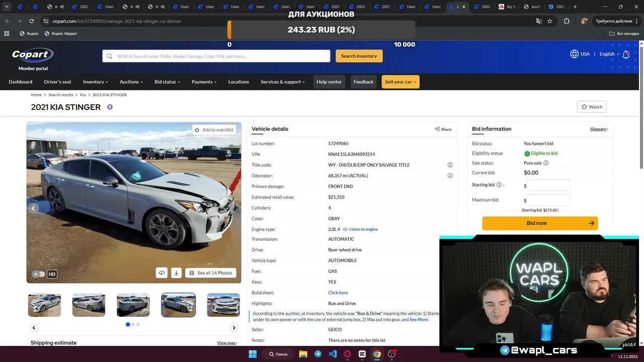Image resolution: width=644 pixels, height=362 pixels.
Task: Click the 360 view icon on photo
Action: tap(162, 273)
